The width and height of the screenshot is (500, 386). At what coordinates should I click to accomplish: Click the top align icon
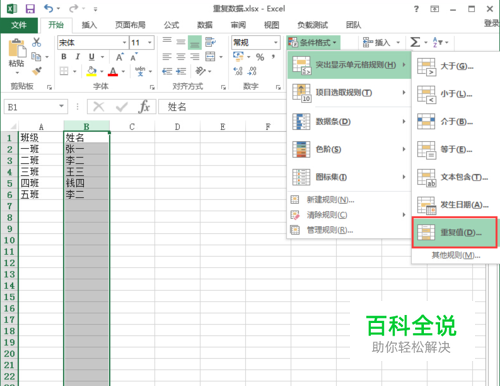[x=167, y=42]
